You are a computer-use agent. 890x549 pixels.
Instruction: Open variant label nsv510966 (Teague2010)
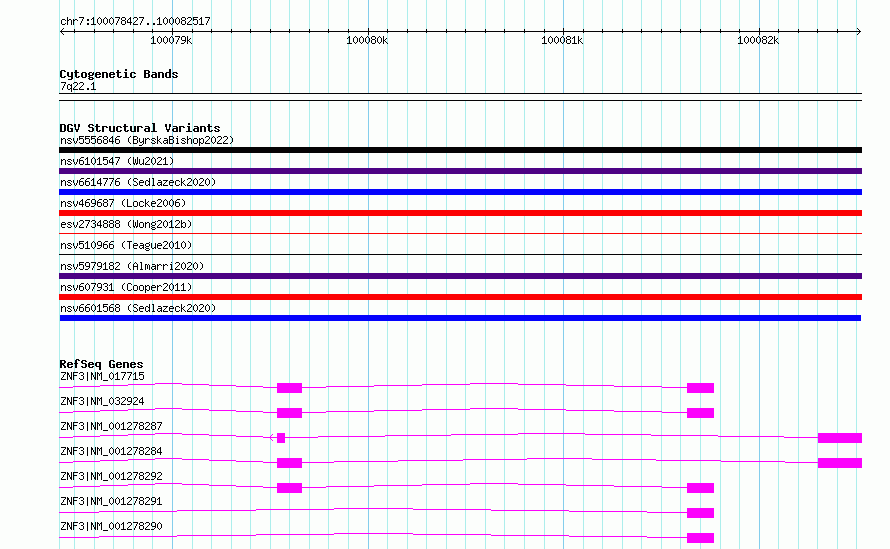click(x=126, y=245)
